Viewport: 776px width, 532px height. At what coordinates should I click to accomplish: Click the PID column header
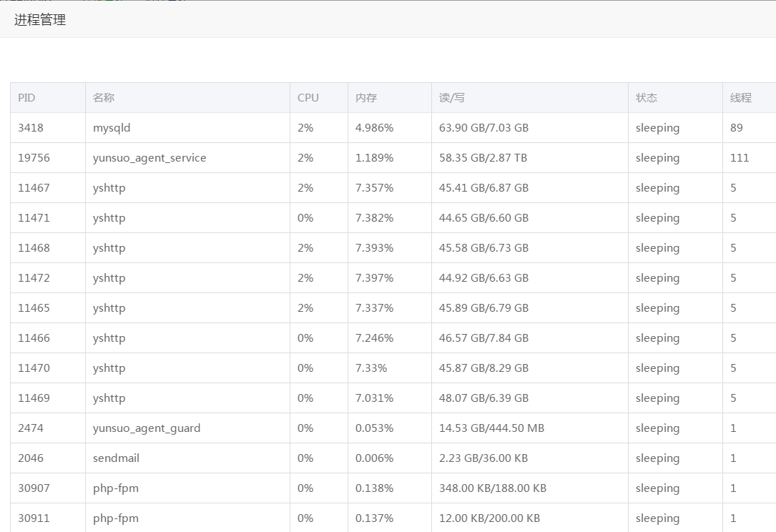click(26, 98)
